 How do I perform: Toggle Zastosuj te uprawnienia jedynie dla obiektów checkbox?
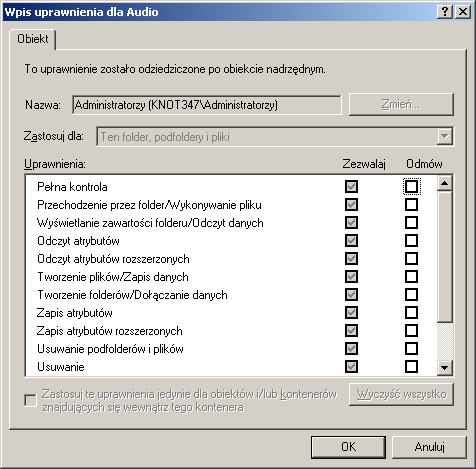pyautogui.click(x=30, y=400)
